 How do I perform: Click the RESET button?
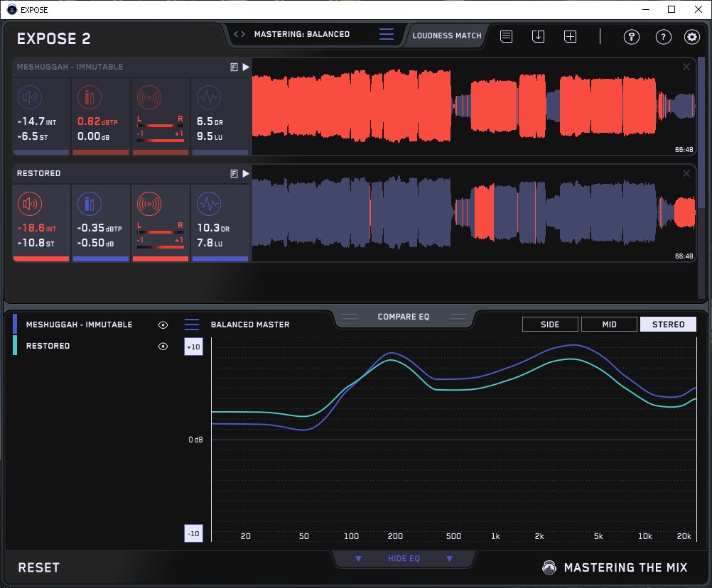click(38, 567)
